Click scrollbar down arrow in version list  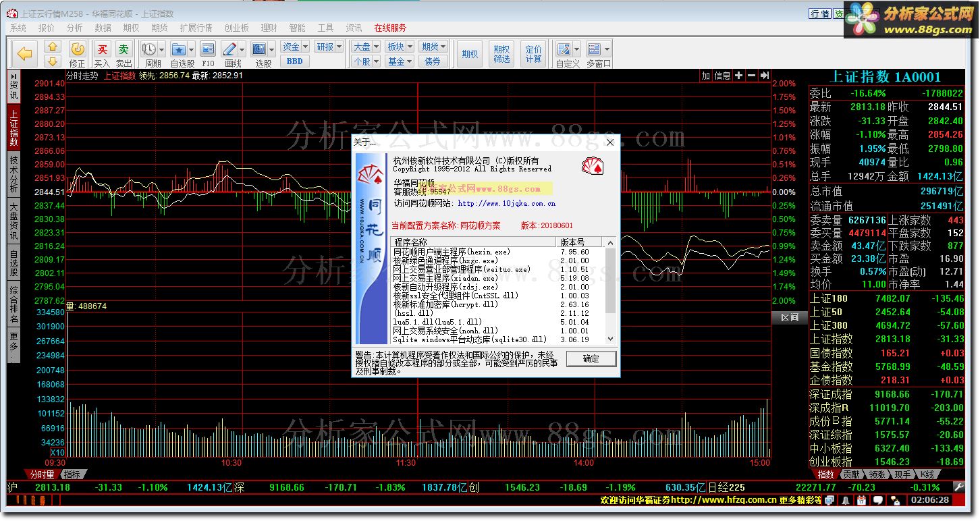click(611, 339)
